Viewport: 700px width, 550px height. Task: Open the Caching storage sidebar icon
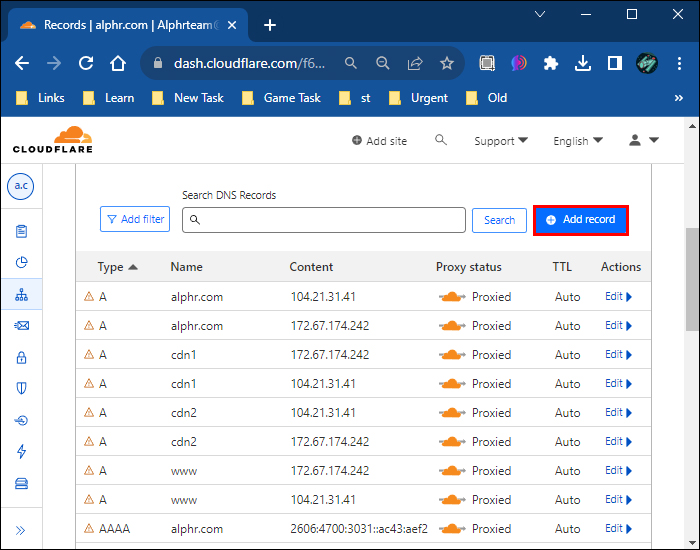pos(21,483)
